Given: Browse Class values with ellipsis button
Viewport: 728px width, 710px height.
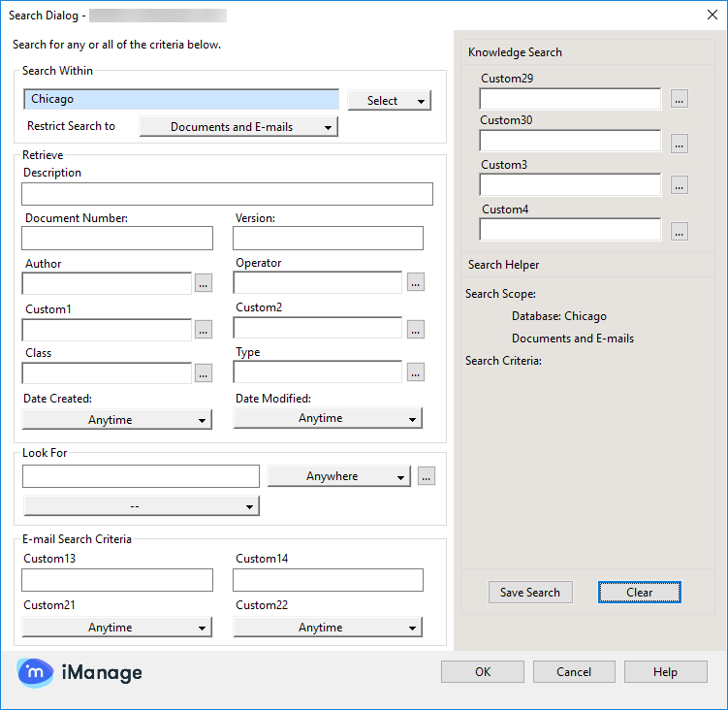Looking at the screenshot, I should (203, 372).
